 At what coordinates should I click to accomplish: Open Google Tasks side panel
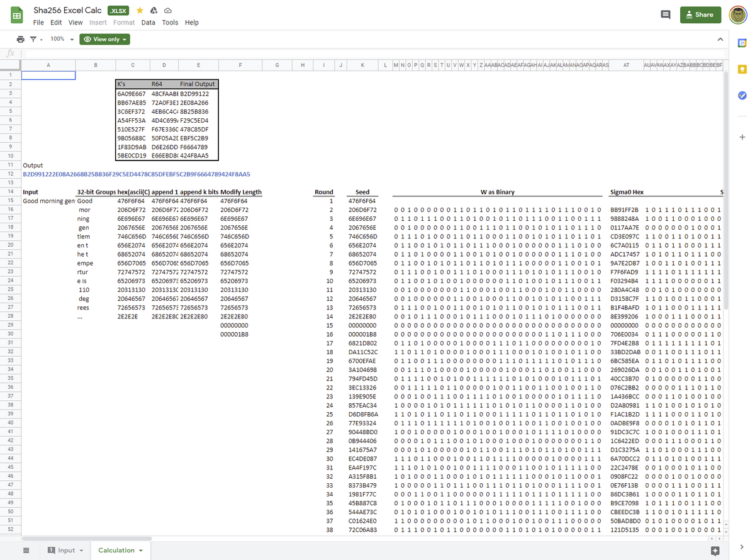coord(742,96)
